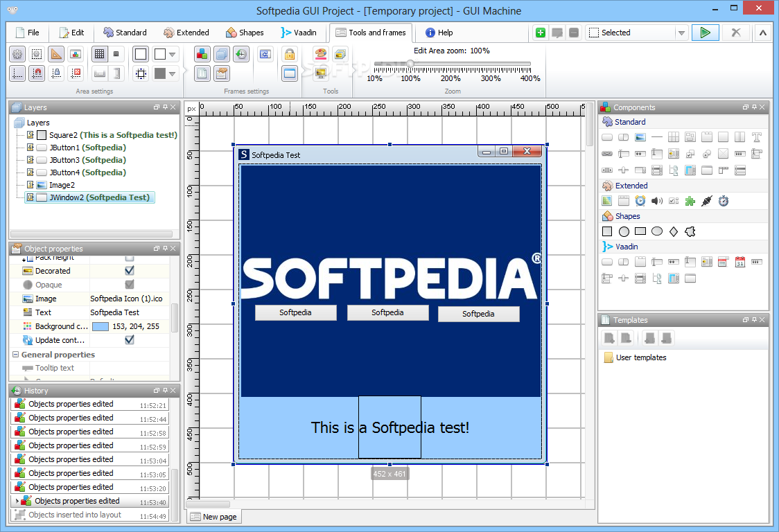
Task: Pick the stopwatch timer component in Extended
Action: coord(724,201)
